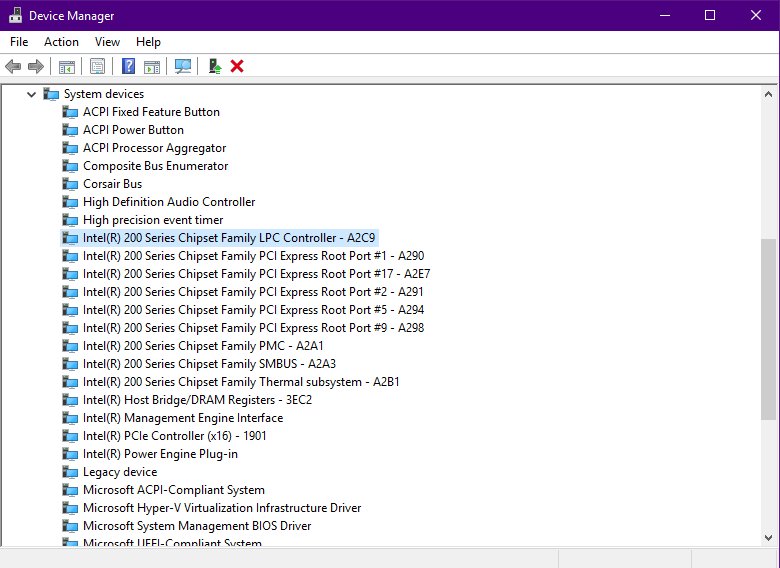Select High Definition Audio Controller

[169, 202]
